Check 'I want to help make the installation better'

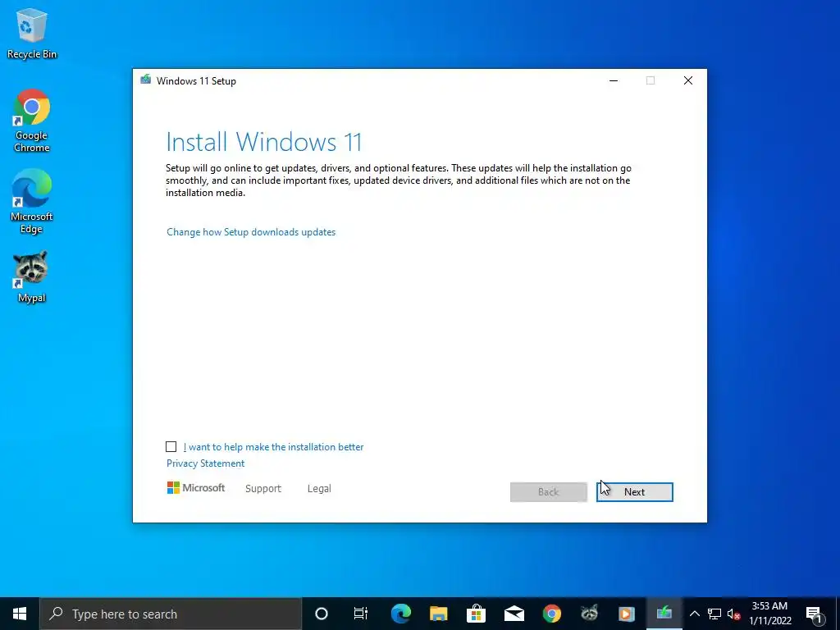(171, 447)
